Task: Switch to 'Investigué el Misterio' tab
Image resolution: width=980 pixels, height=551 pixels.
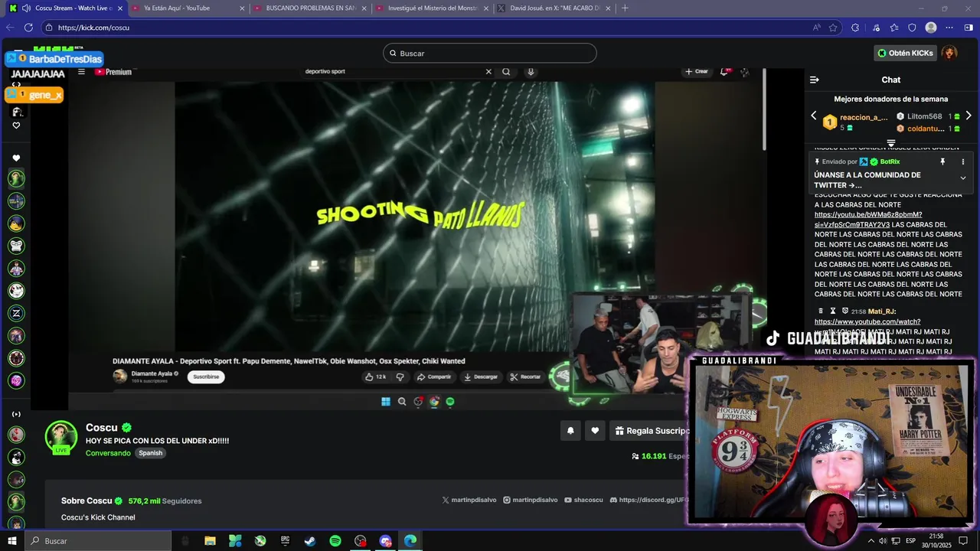Action: tap(431, 8)
